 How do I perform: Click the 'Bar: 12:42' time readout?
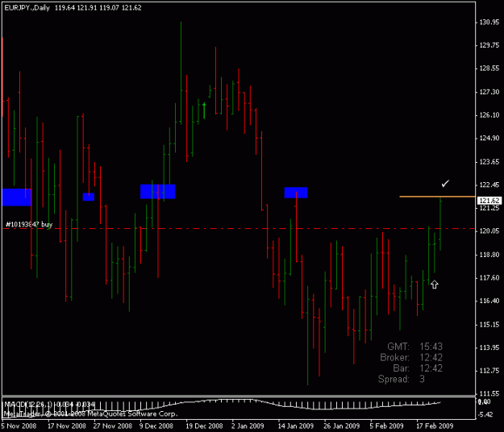click(x=418, y=368)
